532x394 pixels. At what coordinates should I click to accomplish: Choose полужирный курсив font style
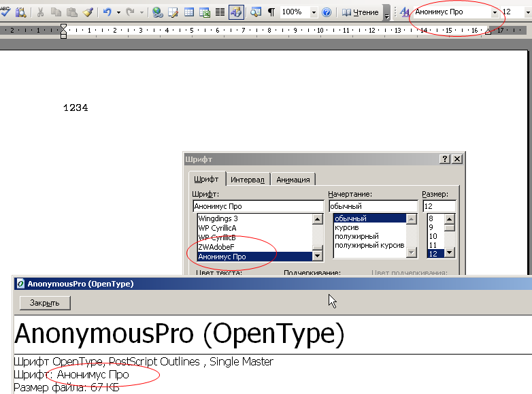click(x=370, y=245)
